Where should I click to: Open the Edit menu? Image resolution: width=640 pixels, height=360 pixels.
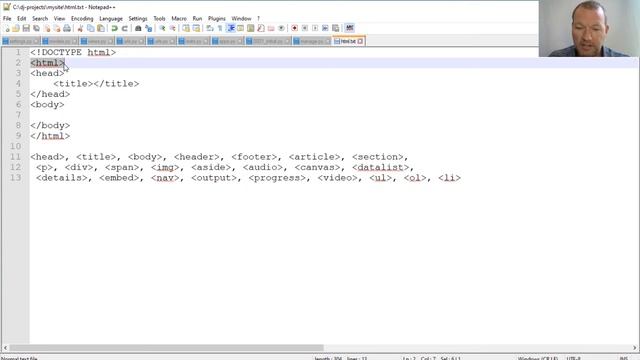[22, 18]
